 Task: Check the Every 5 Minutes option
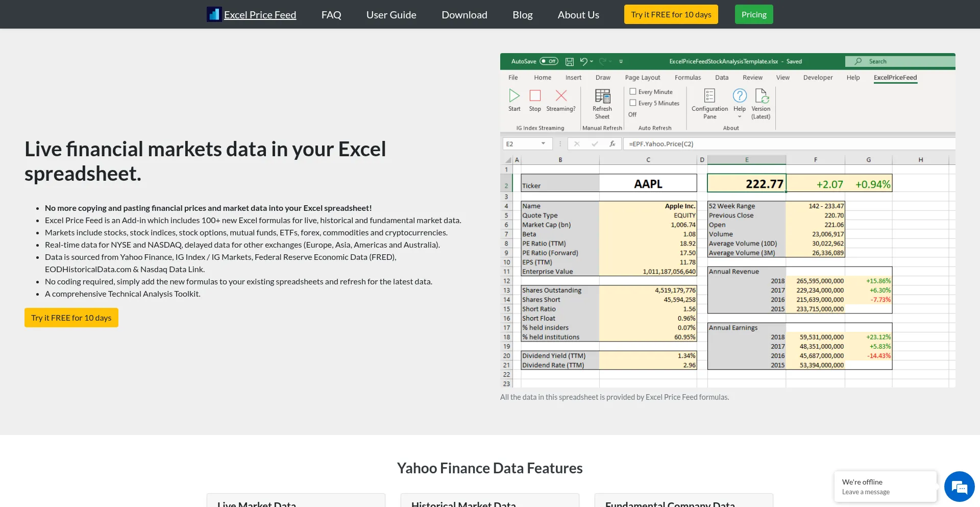(x=633, y=103)
